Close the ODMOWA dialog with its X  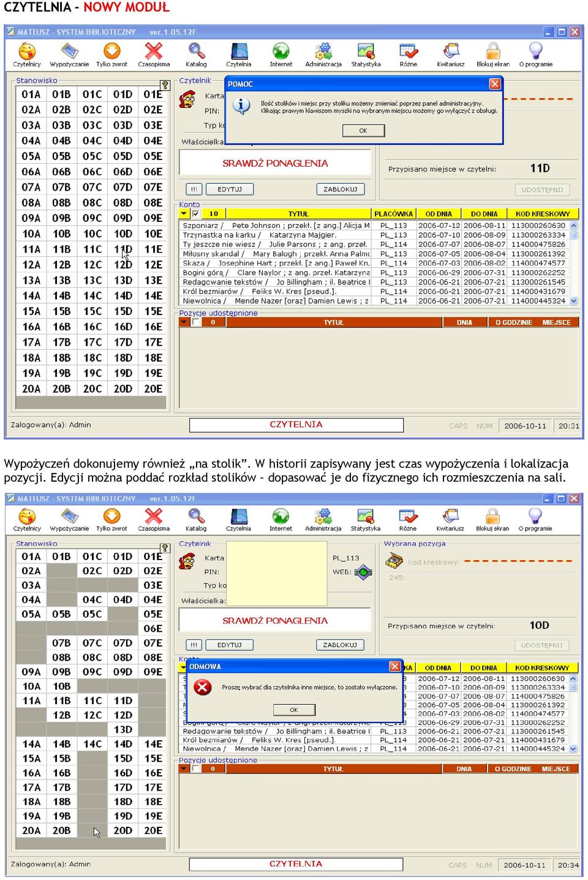pyautogui.click(x=395, y=666)
